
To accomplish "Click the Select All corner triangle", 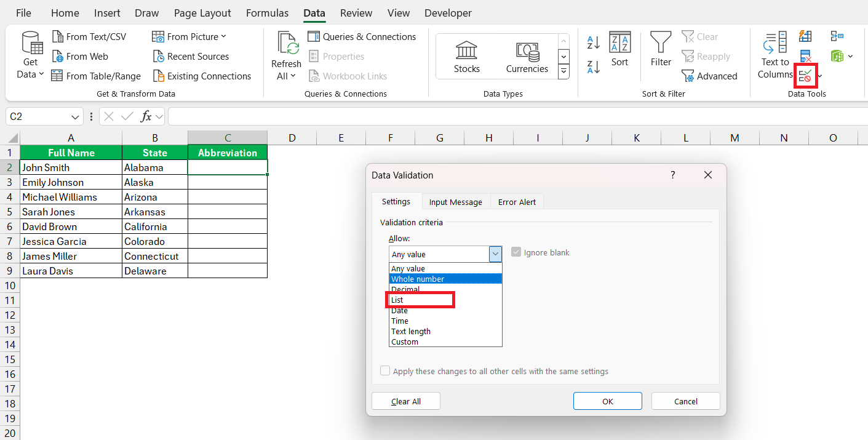I will [x=10, y=138].
